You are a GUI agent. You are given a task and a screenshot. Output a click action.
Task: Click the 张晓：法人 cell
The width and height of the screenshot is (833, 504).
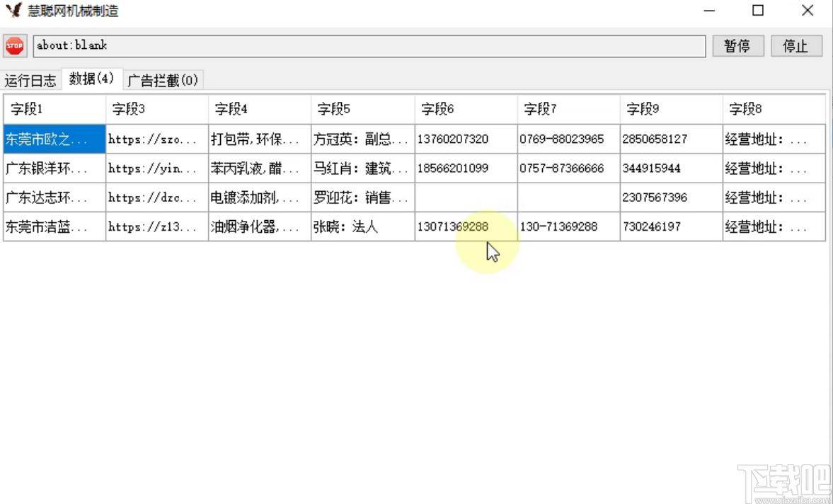(363, 227)
